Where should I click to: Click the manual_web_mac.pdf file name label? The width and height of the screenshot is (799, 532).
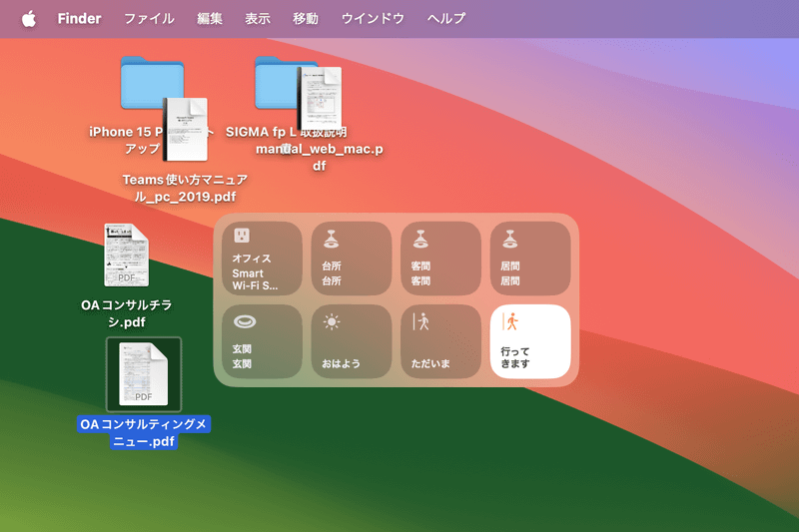coord(320,158)
